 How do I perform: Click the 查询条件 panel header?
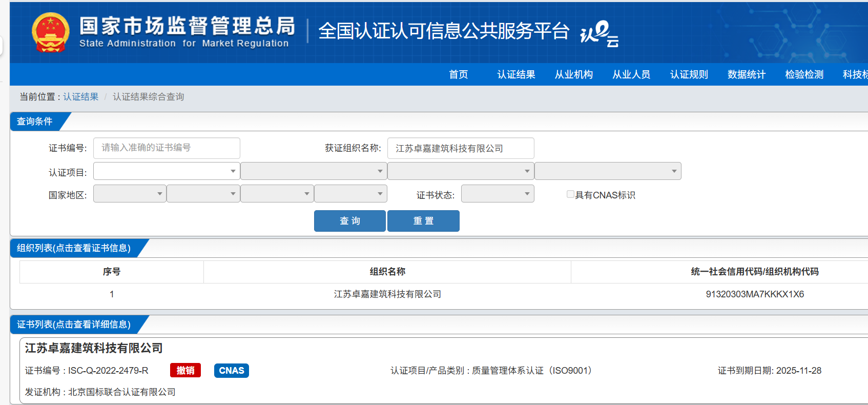click(x=35, y=121)
